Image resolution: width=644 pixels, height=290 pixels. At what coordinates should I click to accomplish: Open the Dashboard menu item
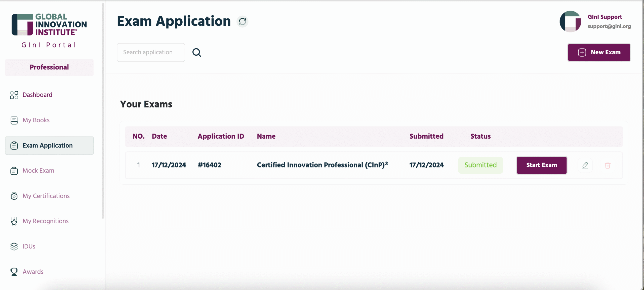pos(49,95)
